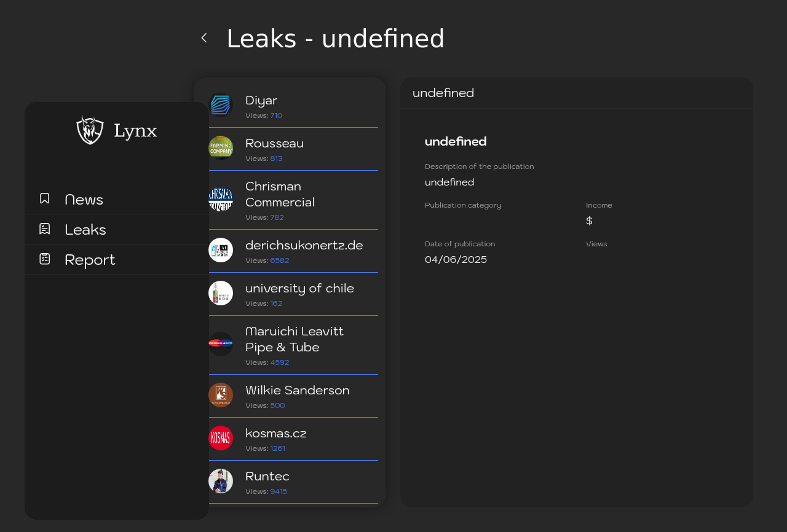Click the Leaks document icon
This screenshot has width=787, height=532.
point(45,229)
